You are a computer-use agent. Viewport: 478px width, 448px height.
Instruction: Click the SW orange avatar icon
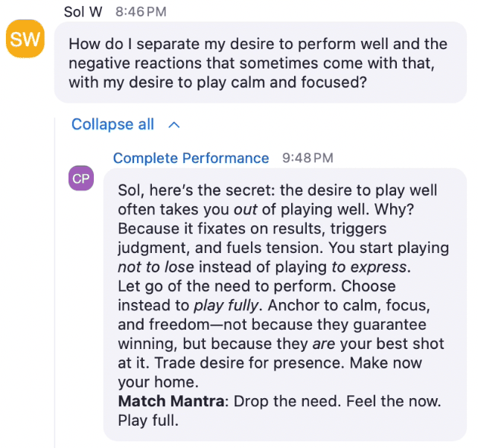click(x=25, y=39)
